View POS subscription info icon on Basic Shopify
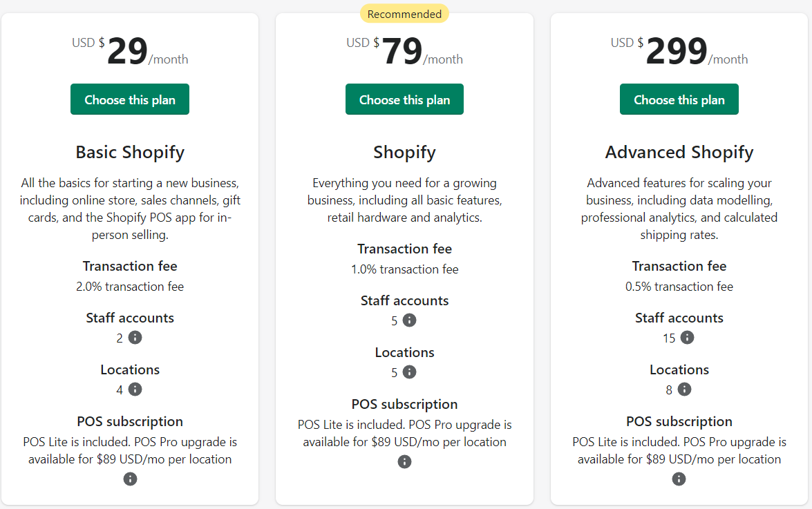 coord(130,478)
